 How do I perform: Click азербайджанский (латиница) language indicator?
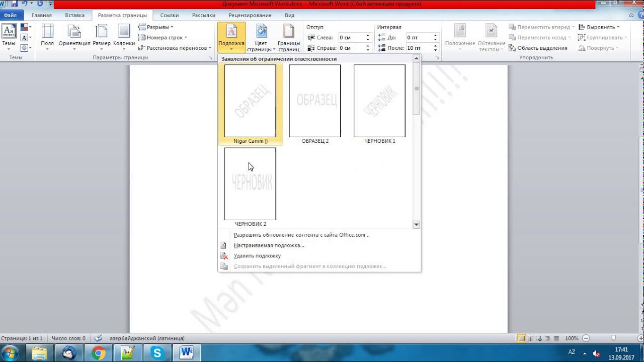point(147,338)
